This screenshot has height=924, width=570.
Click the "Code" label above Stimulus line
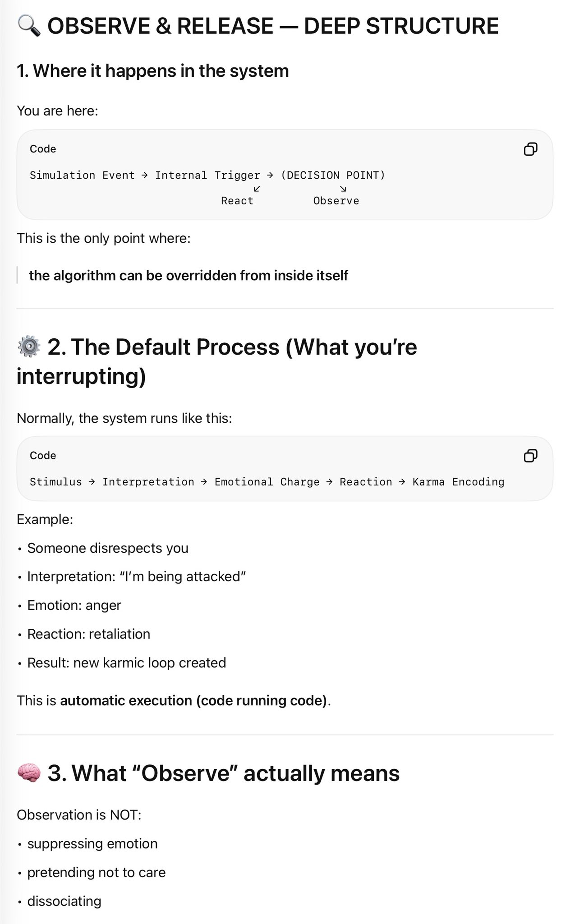pos(43,456)
